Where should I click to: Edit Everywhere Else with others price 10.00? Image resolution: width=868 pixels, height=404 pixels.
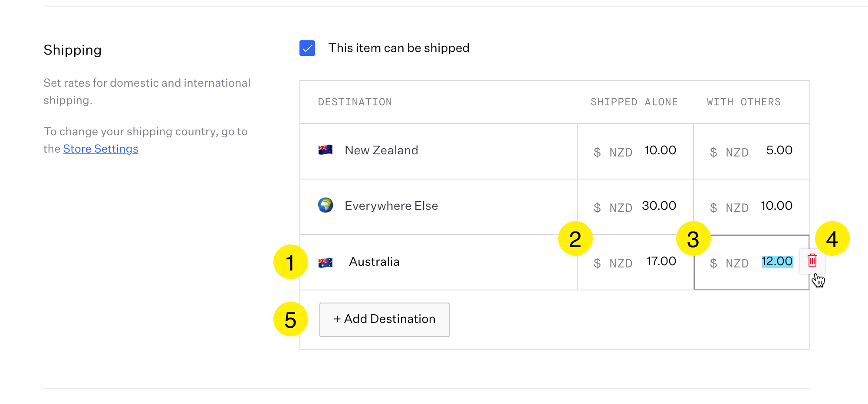point(776,206)
